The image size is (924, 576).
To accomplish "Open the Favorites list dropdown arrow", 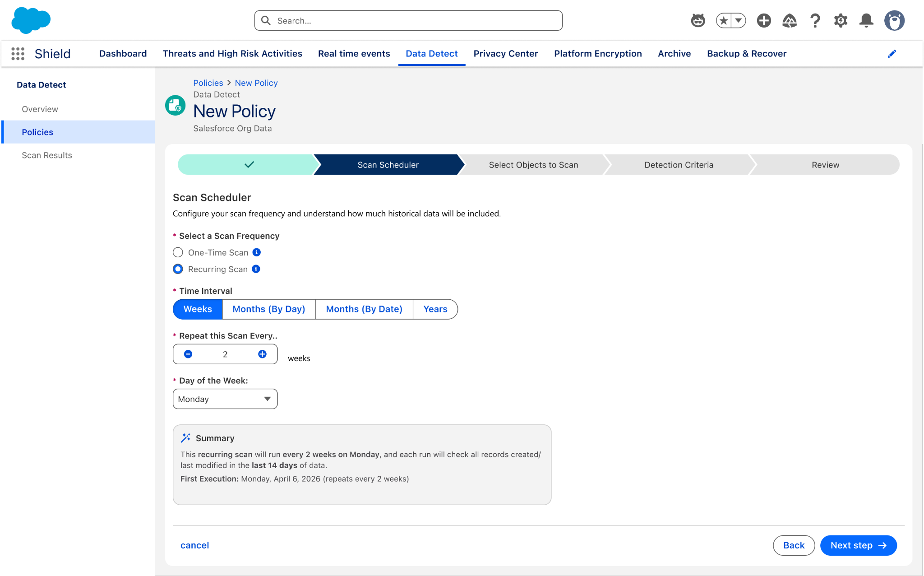I will coord(739,20).
